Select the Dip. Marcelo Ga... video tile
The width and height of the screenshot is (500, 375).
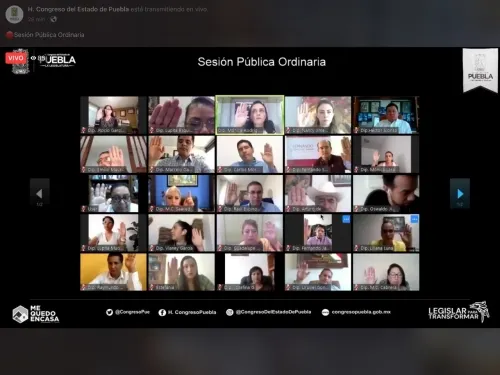pos(182,154)
